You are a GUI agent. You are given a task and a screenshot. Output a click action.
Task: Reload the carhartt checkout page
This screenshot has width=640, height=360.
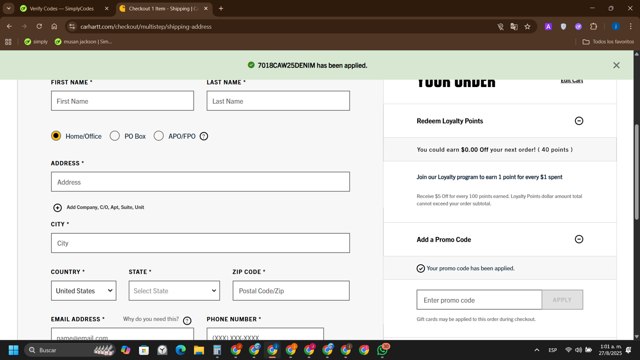tap(39, 27)
